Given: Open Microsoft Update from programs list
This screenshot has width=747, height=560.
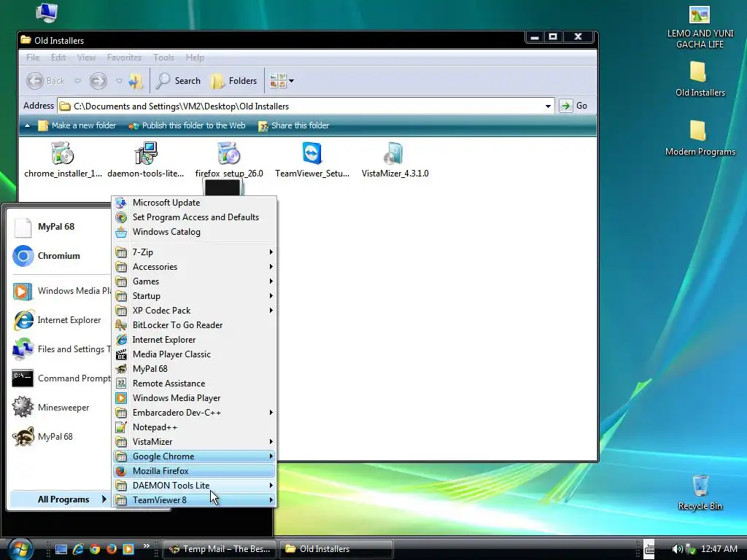Looking at the screenshot, I should pos(194,203).
